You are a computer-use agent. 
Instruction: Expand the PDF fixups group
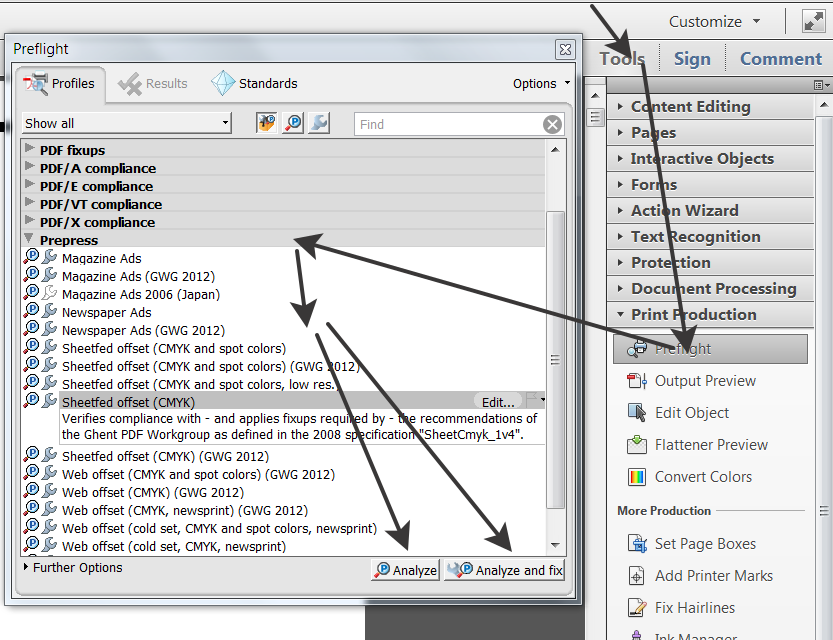29,148
